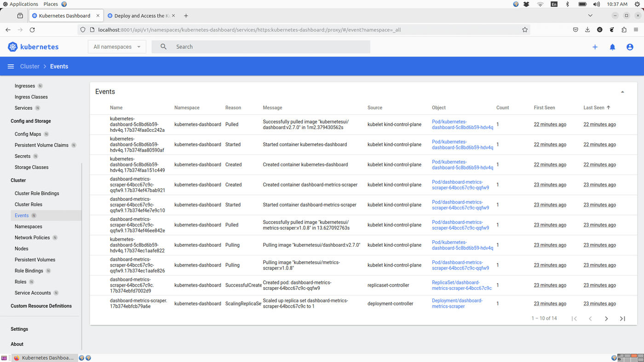This screenshot has width=644, height=362.
Task: Focus the browser address bar
Action: [304, 30]
